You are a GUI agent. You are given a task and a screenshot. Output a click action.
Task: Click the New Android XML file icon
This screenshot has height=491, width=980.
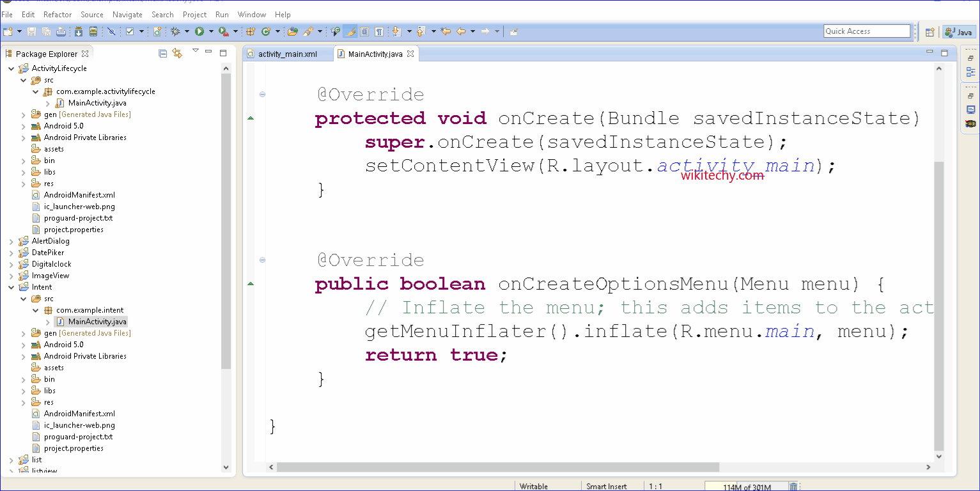click(157, 31)
